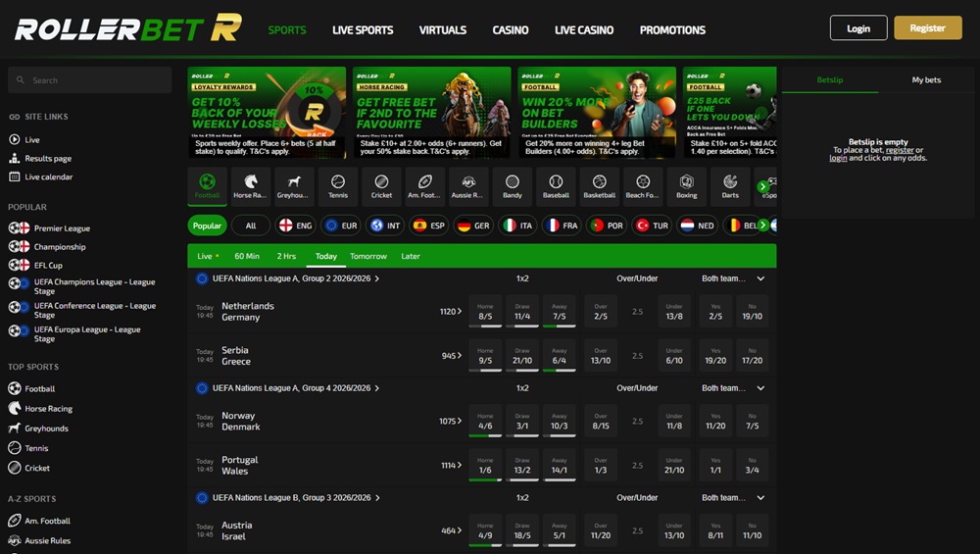
Task: Follow the register link in betslip
Action: [x=900, y=150]
